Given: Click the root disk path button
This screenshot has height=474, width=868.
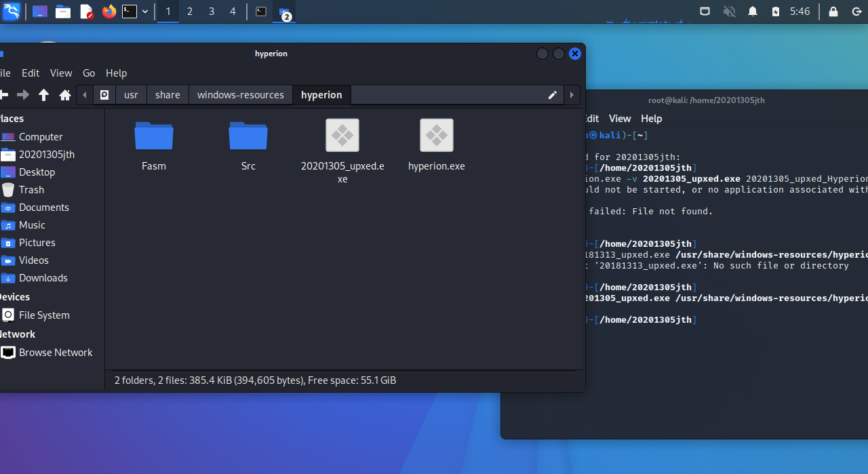Looking at the screenshot, I should [104, 95].
